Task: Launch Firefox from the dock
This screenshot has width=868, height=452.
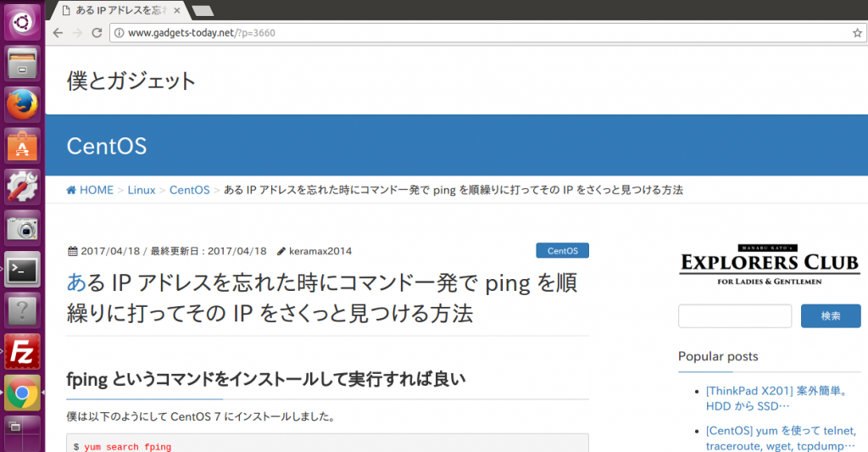Action: pos(22,104)
